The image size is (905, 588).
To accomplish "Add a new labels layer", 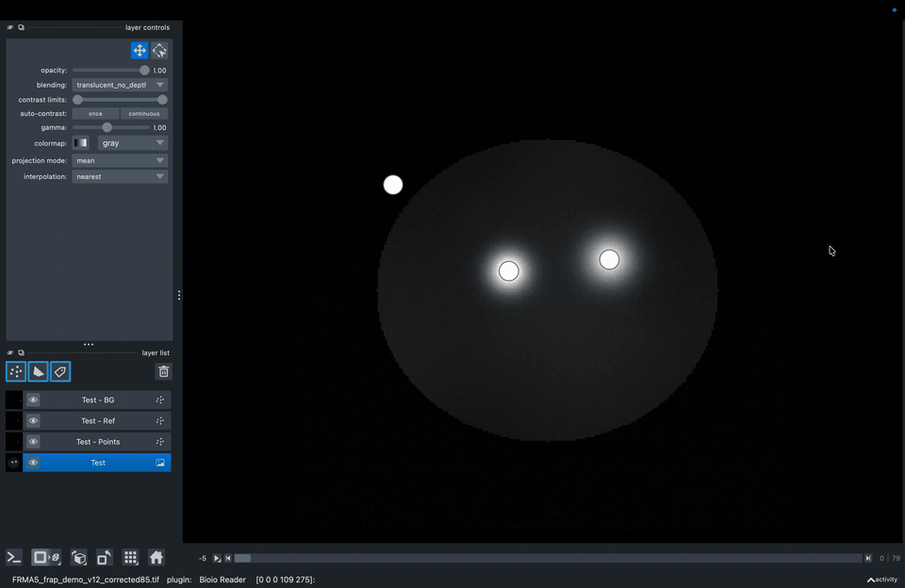I will [x=60, y=371].
